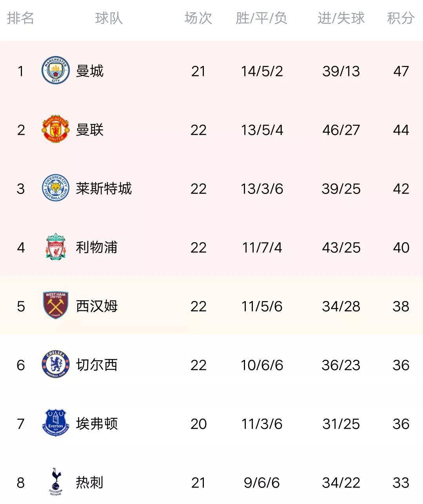This screenshot has height=504, width=423.
Task: Click the 进/失球 goals column header
Action: (x=341, y=18)
